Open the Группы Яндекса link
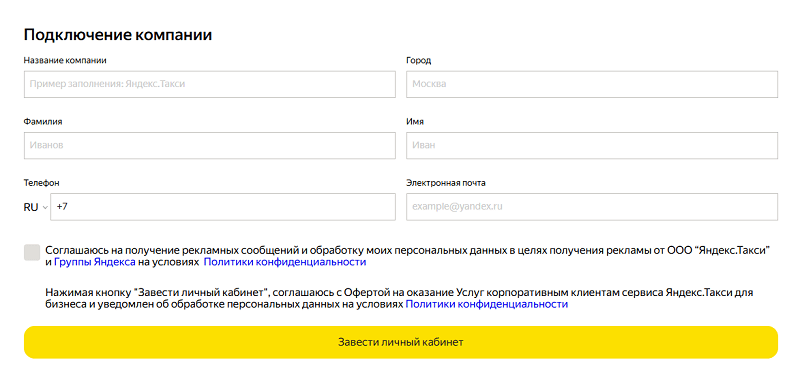800x379 pixels. (x=95, y=262)
